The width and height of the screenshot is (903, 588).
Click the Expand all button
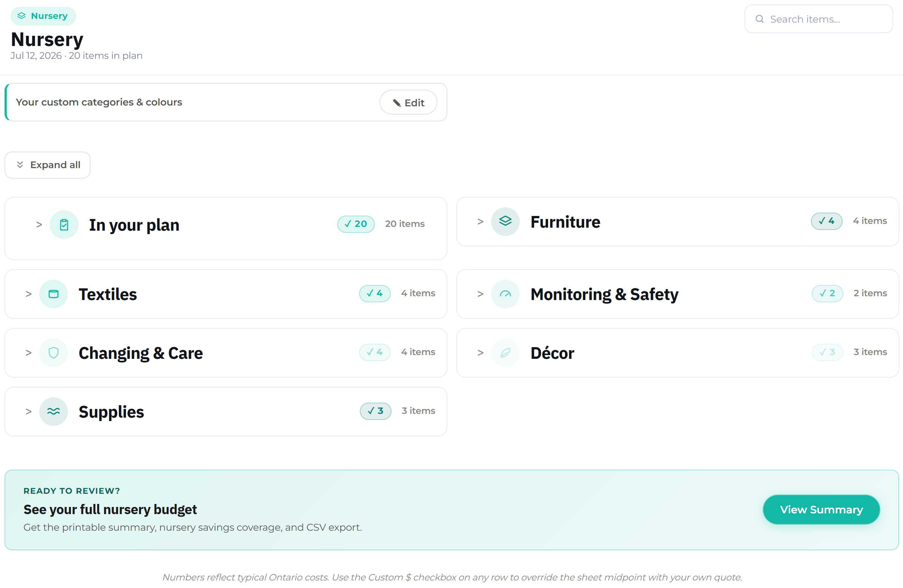(x=48, y=165)
